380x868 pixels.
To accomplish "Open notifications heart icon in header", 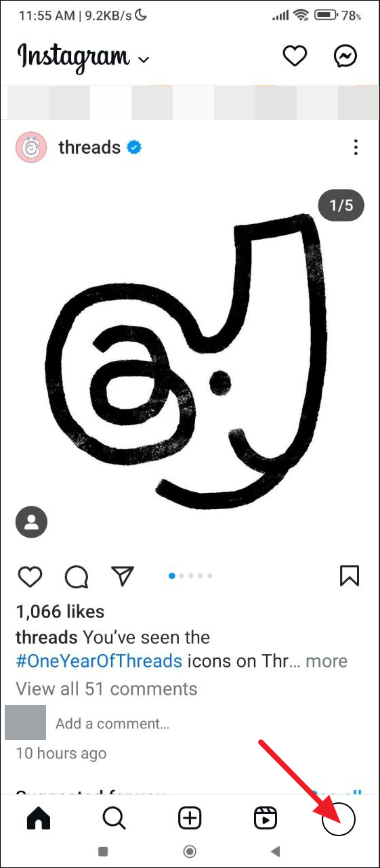I will (x=295, y=57).
